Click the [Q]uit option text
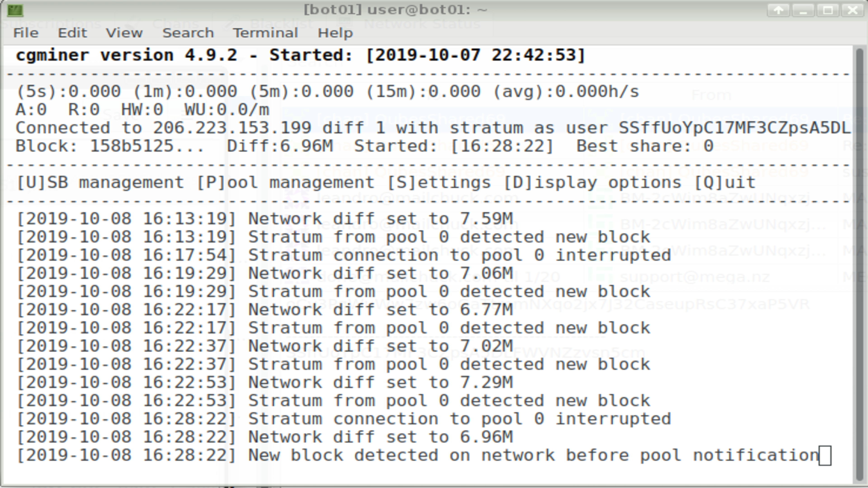The height and width of the screenshot is (488, 868). pyautogui.click(x=725, y=182)
